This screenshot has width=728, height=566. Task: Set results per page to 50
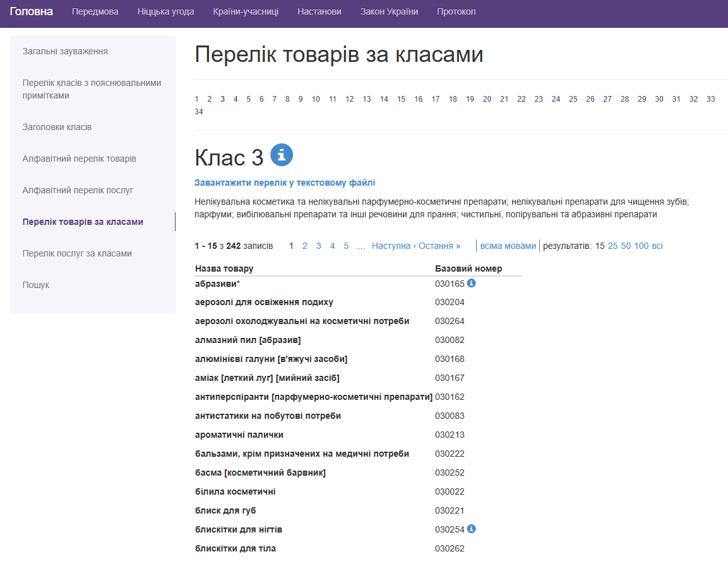(626, 246)
